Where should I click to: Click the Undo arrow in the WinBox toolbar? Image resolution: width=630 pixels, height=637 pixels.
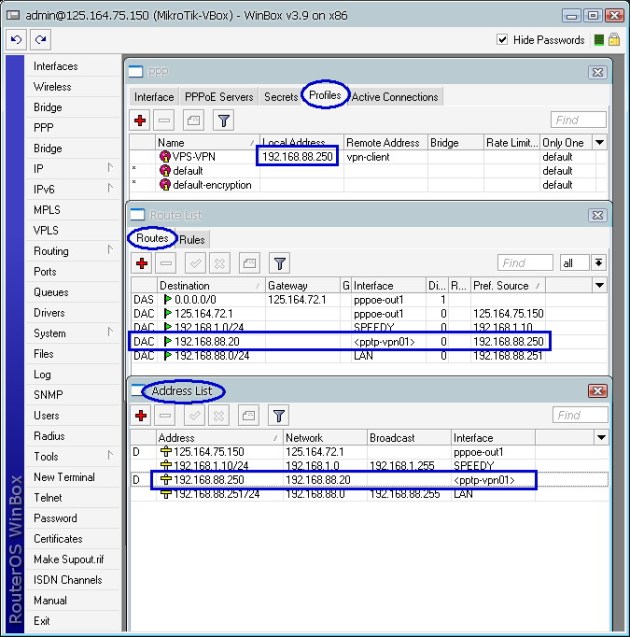16,39
